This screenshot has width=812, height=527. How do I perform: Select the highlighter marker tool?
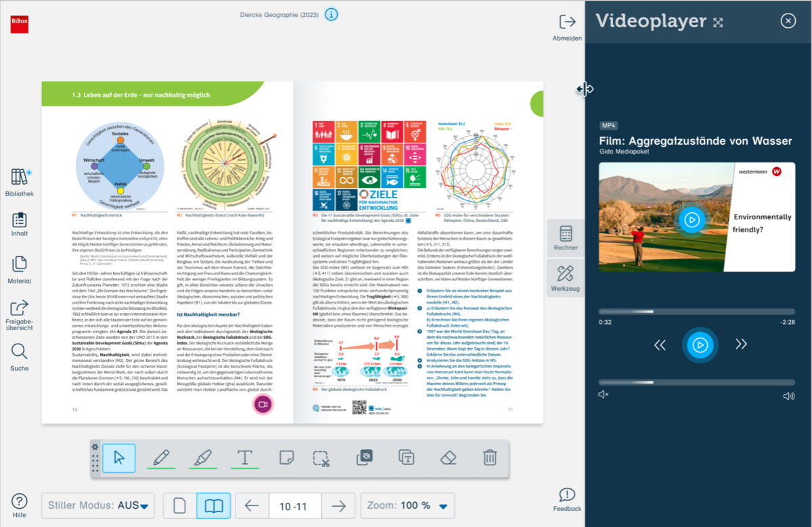point(203,458)
